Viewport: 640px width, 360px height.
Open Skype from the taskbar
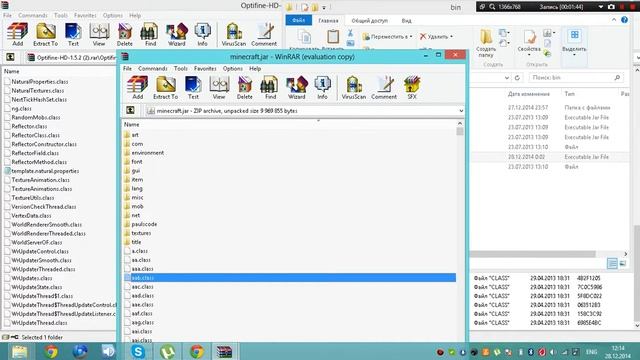[138, 351]
